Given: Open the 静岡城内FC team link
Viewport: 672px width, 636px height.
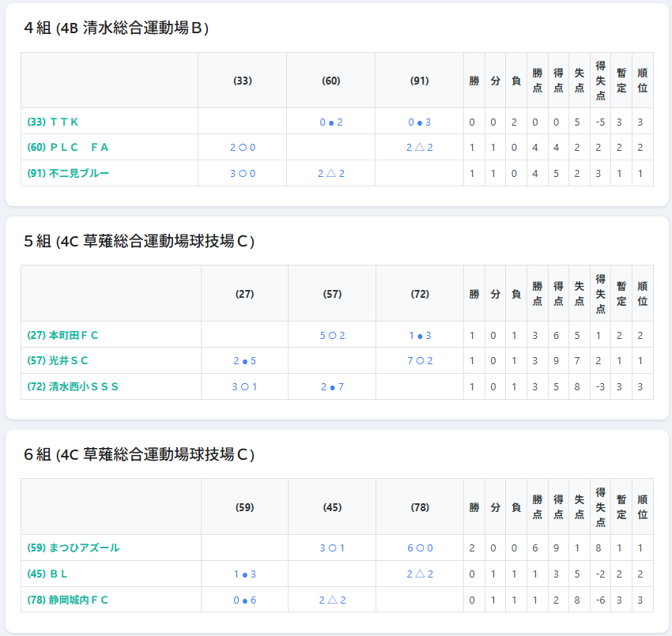Looking at the screenshot, I should point(68,600).
